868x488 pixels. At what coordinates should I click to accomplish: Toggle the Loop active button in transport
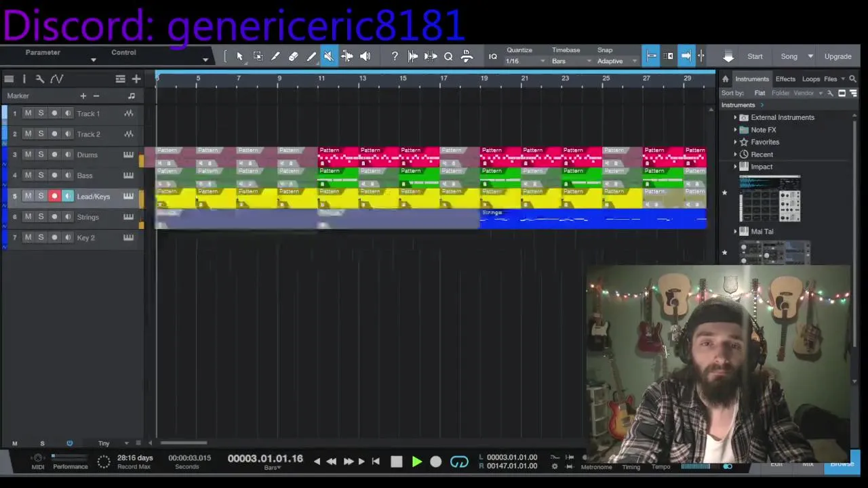459,462
